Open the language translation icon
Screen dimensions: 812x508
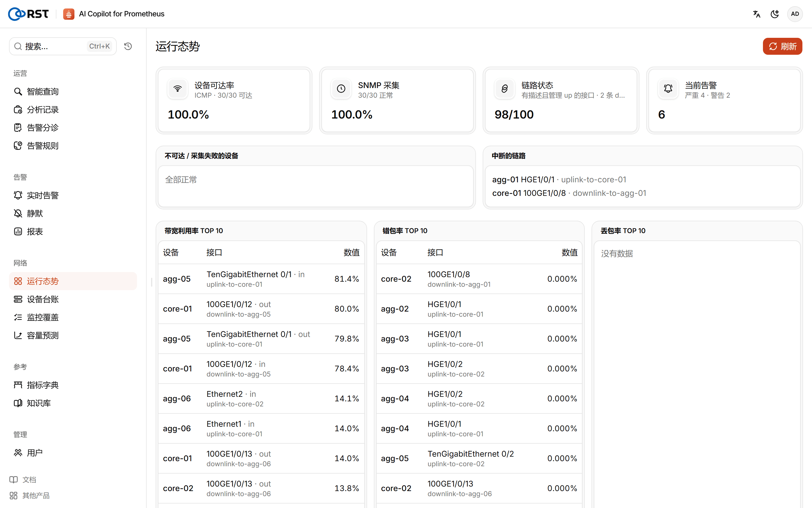point(756,14)
